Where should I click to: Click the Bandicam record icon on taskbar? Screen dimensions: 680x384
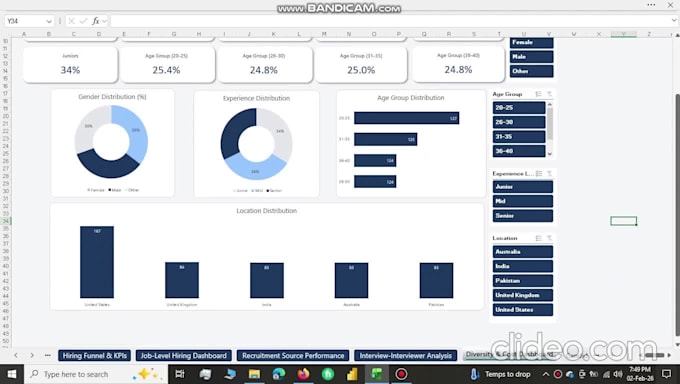tap(401, 374)
